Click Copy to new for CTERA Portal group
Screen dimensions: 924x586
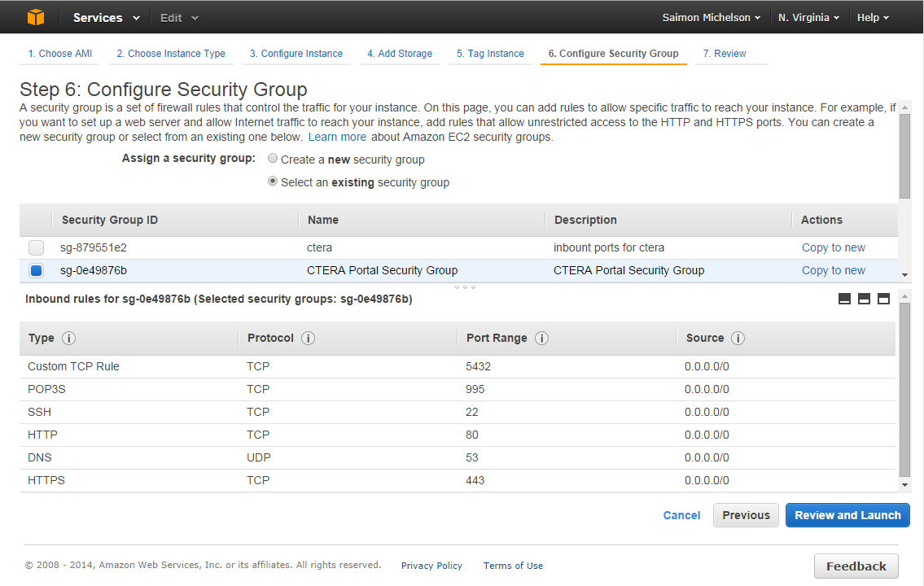coord(834,270)
